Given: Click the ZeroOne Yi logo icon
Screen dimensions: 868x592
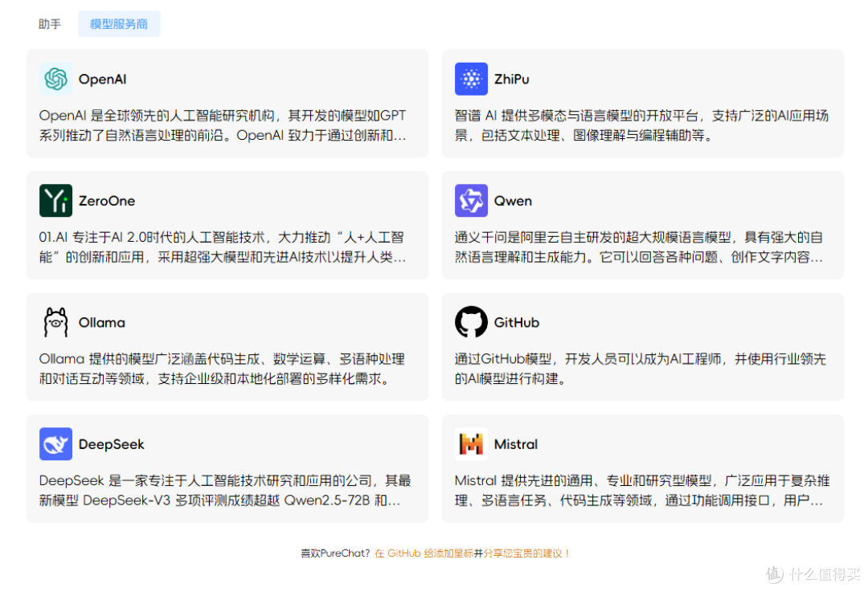Looking at the screenshot, I should pyautogui.click(x=55, y=201).
